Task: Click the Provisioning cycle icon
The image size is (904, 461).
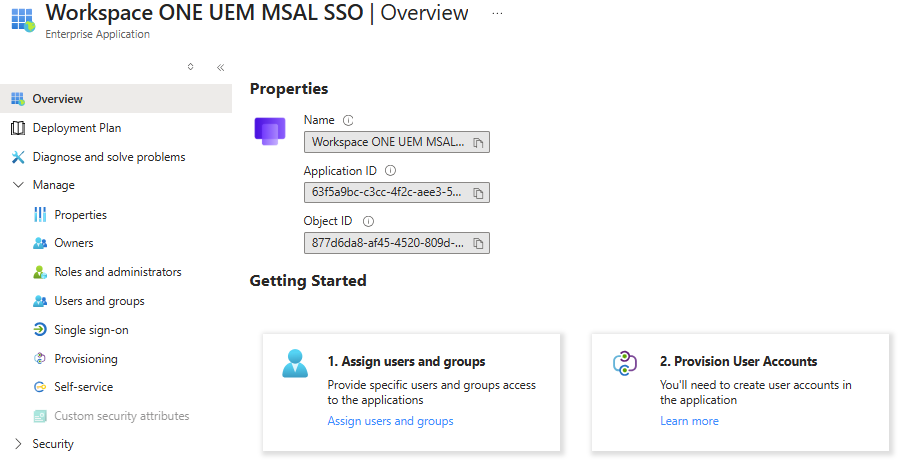Action: pyautogui.click(x=40, y=358)
